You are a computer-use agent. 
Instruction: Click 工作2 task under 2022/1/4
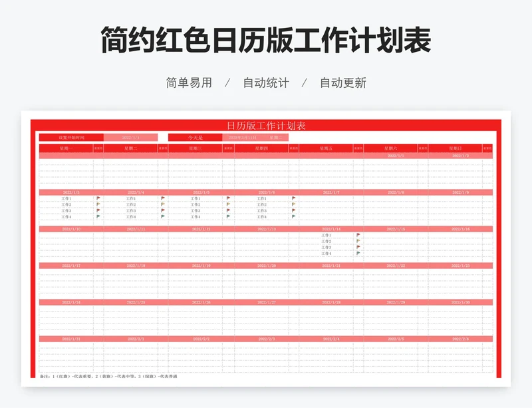(x=131, y=204)
